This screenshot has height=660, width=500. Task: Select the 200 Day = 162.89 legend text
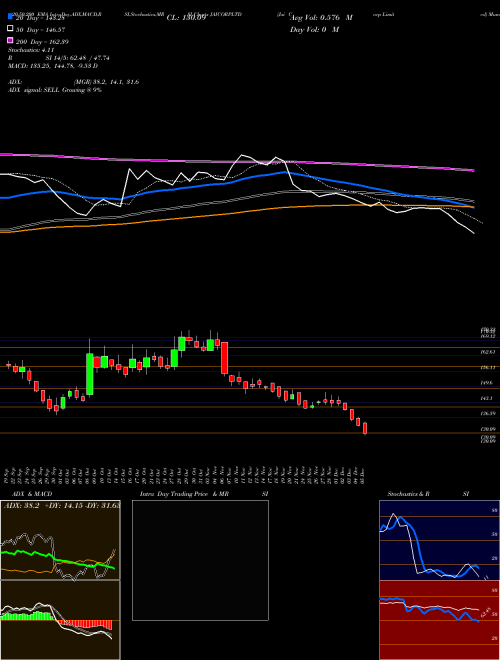point(42,42)
